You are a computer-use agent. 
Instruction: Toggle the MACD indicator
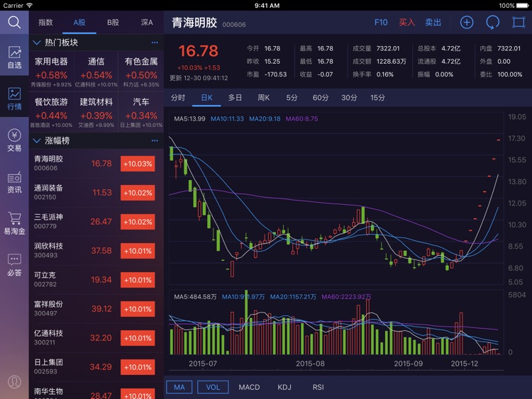click(x=249, y=387)
